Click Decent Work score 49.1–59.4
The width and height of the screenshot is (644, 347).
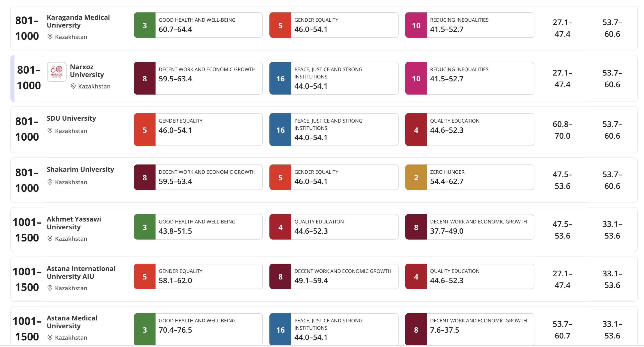[x=311, y=280]
